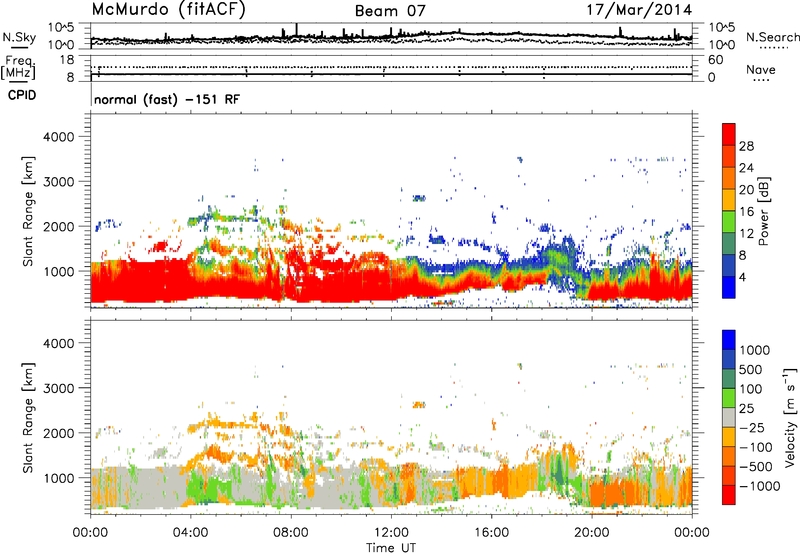Image resolution: width=800 pixels, height=554 pixels.
Task: Click the '28' tick on Power colorbar
Action: coord(746,146)
